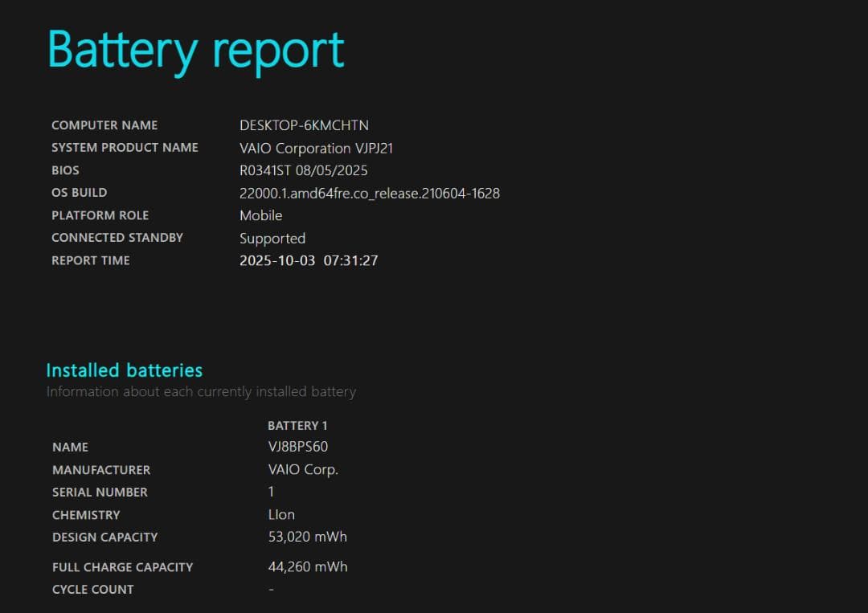The image size is (868, 613).
Task: Select the VAIO Corporation VJPJ21 product name
Action: tap(316, 148)
